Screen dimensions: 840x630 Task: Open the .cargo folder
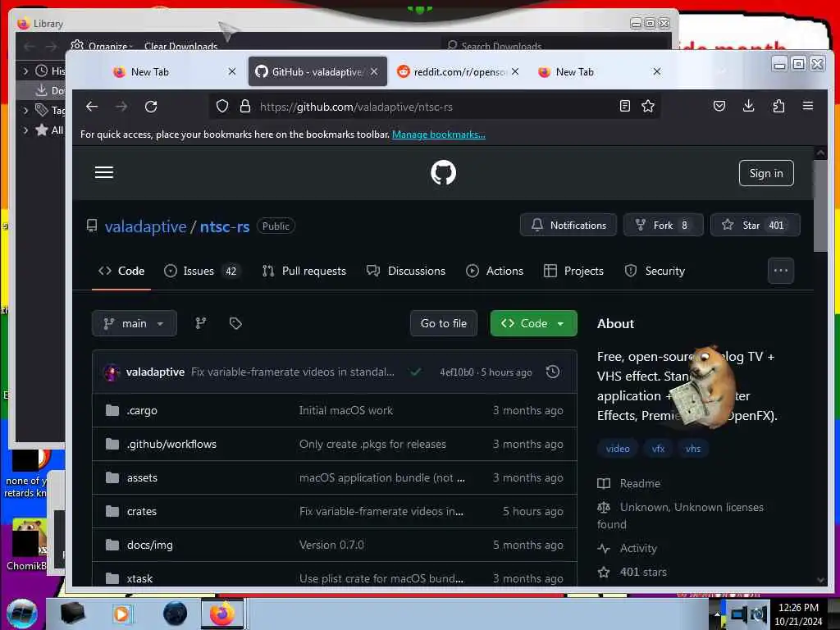(x=142, y=410)
